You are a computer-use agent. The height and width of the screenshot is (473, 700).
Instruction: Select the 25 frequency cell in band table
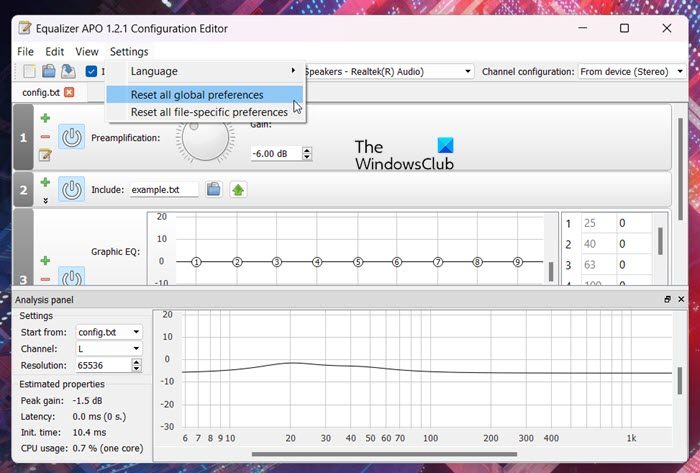[x=598, y=223]
